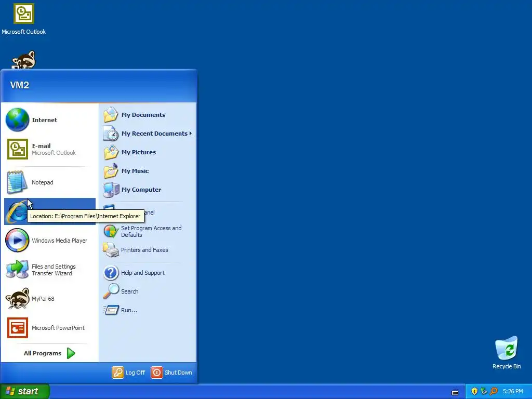Click the All Programs label
This screenshot has height=399, width=532.
pyautogui.click(x=43, y=353)
